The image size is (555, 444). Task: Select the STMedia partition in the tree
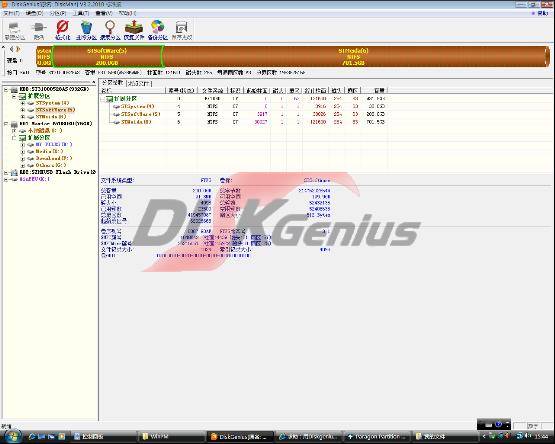pos(51,116)
